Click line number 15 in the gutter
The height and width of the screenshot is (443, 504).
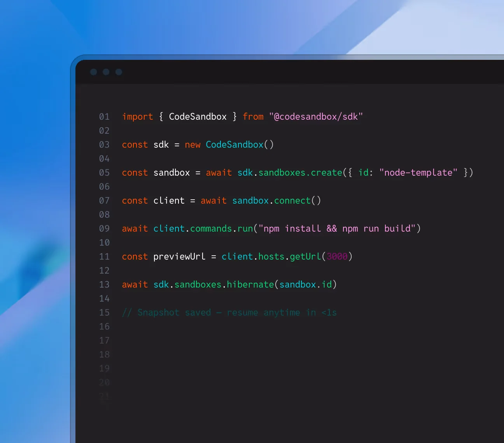point(104,312)
